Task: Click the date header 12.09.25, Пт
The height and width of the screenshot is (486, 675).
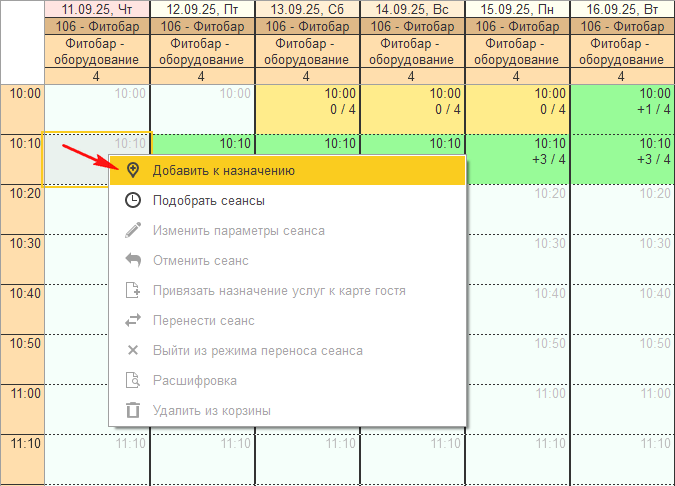Action: (202, 9)
